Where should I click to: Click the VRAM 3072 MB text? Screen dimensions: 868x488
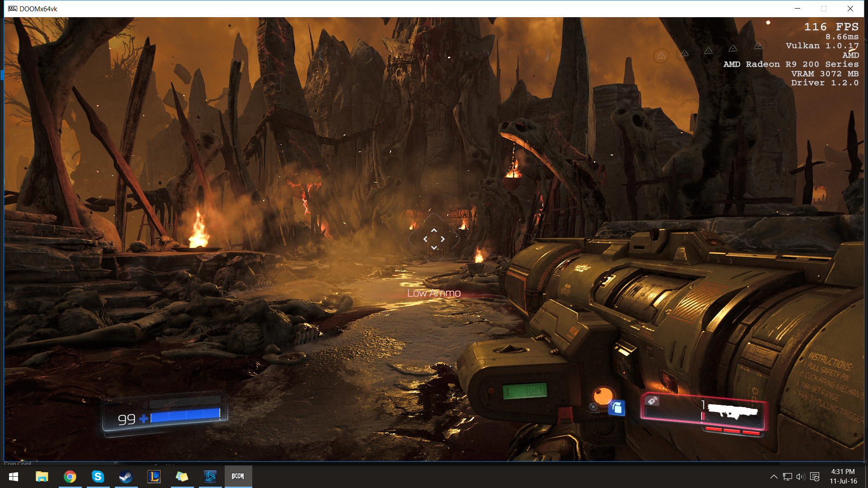point(825,74)
